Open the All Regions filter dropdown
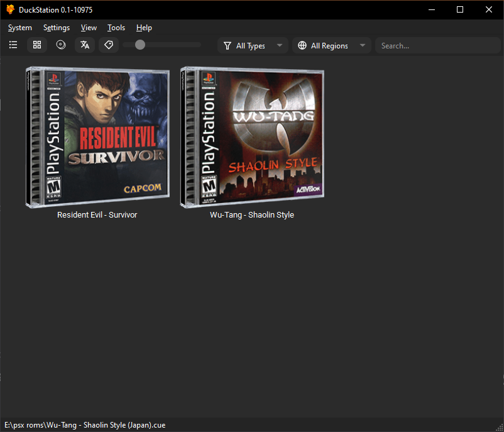The height and width of the screenshot is (432, 504). pyautogui.click(x=331, y=46)
